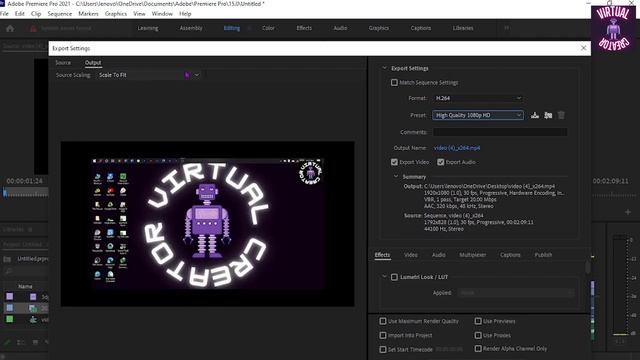Click the output name video (4)_x264.mp4 link
640x360 pixels.
click(x=457, y=148)
